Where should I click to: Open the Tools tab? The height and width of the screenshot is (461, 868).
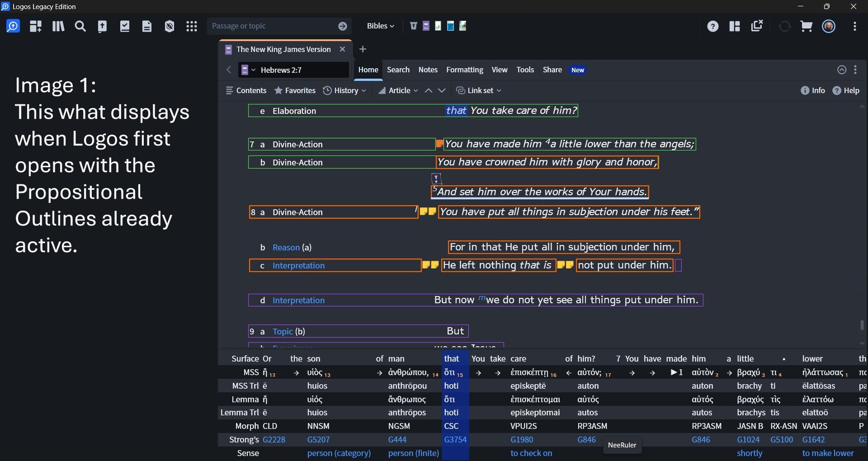click(x=525, y=70)
